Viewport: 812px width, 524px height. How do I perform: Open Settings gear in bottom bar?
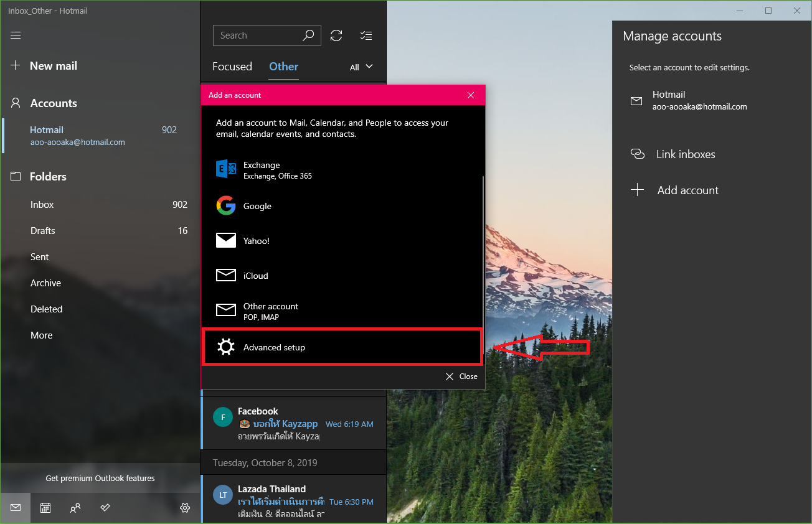pyautogui.click(x=185, y=508)
